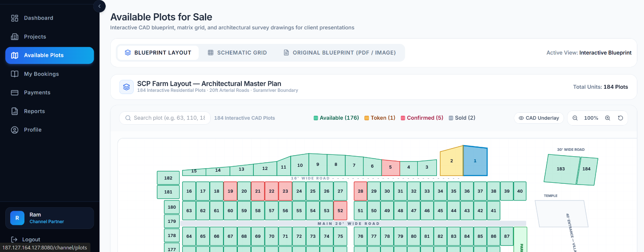Viewport: 644px width, 252px height.
Task: Click the Logout arrow icon
Action: click(x=15, y=240)
